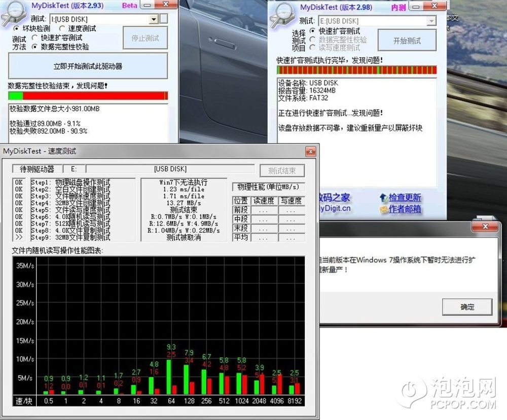
Task: Select 数据完整性校验 in the 2.93 window
Action: coord(34,47)
